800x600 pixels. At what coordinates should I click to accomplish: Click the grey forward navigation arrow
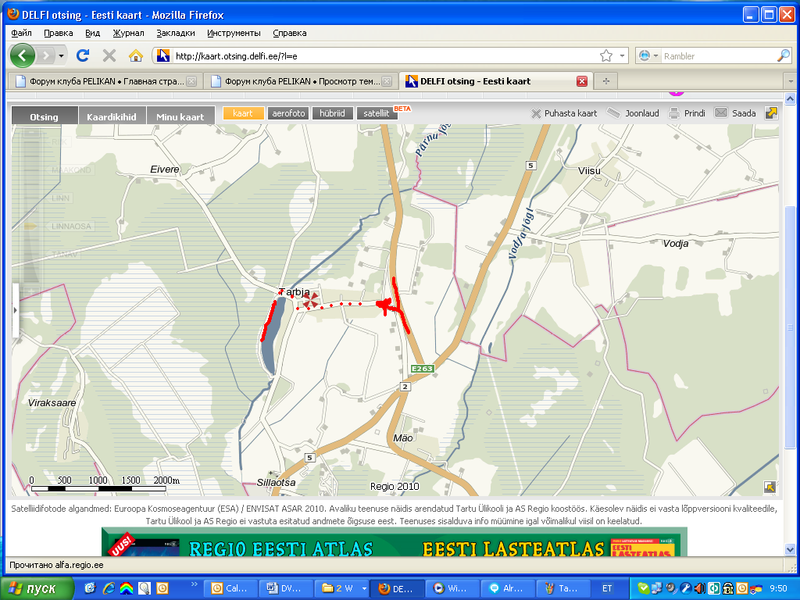[x=45, y=55]
